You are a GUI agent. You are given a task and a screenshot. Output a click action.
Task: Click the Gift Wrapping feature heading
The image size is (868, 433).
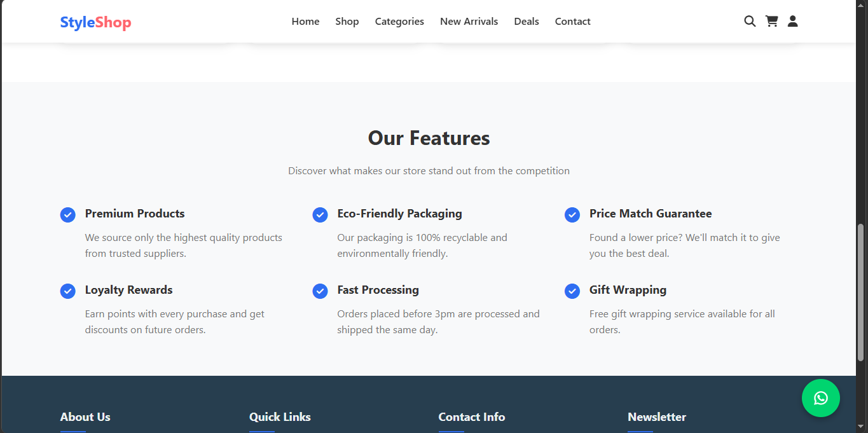click(x=628, y=290)
